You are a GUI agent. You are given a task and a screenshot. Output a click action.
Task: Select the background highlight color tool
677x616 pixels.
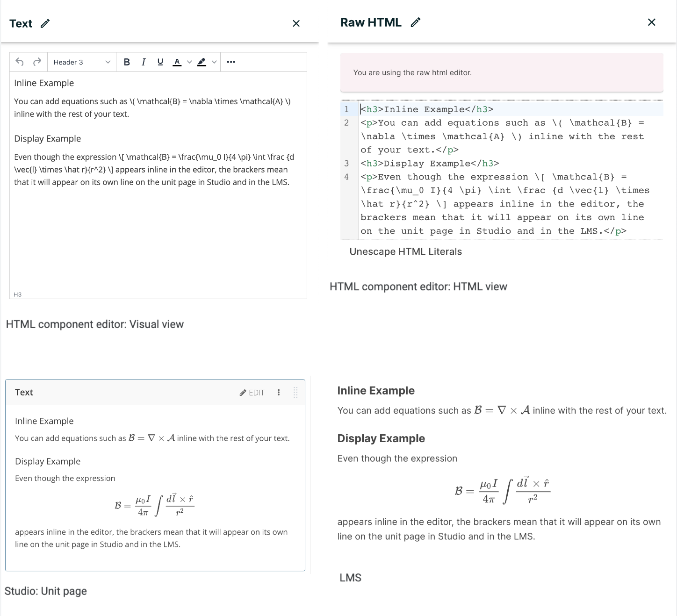pos(201,62)
